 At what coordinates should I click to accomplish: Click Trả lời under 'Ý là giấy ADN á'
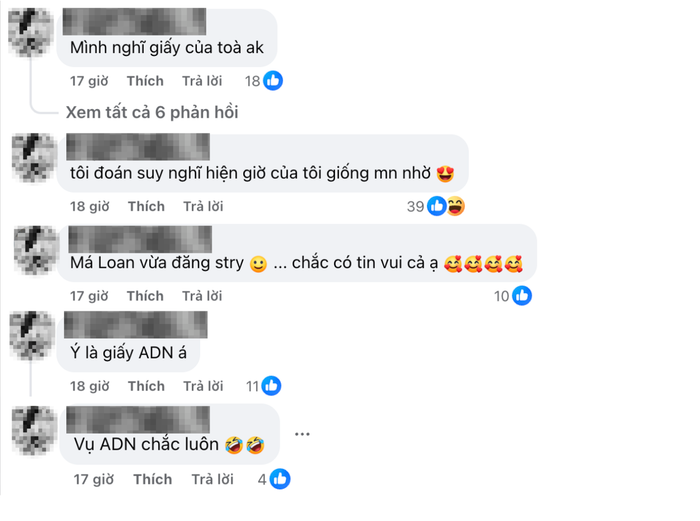point(203,386)
